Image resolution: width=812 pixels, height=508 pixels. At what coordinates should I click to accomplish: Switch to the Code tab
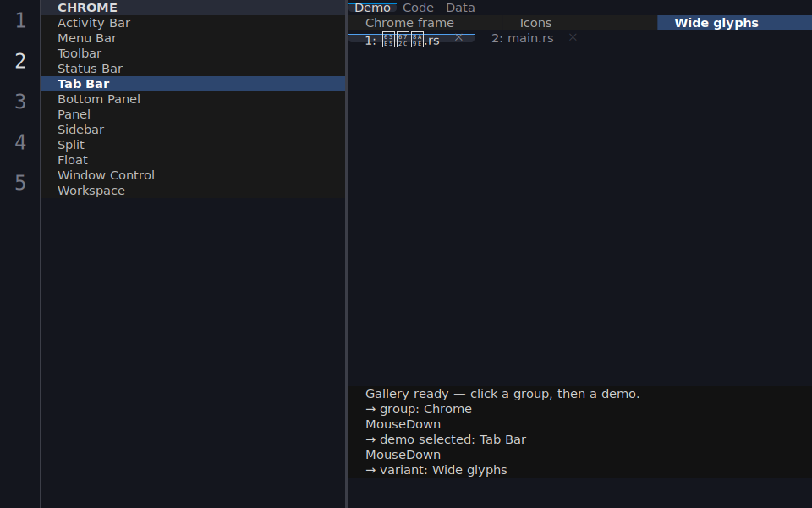[418, 8]
